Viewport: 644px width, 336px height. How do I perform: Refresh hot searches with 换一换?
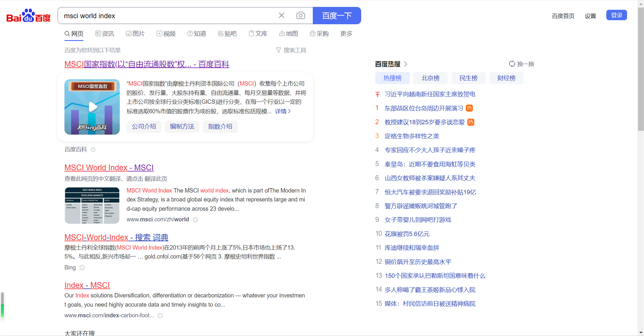[x=522, y=64]
